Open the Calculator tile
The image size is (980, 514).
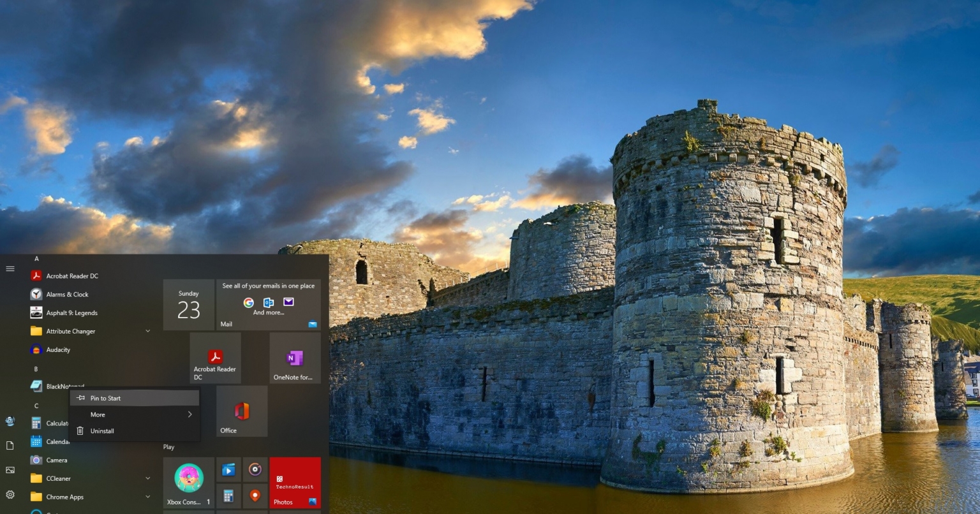pyautogui.click(x=228, y=496)
